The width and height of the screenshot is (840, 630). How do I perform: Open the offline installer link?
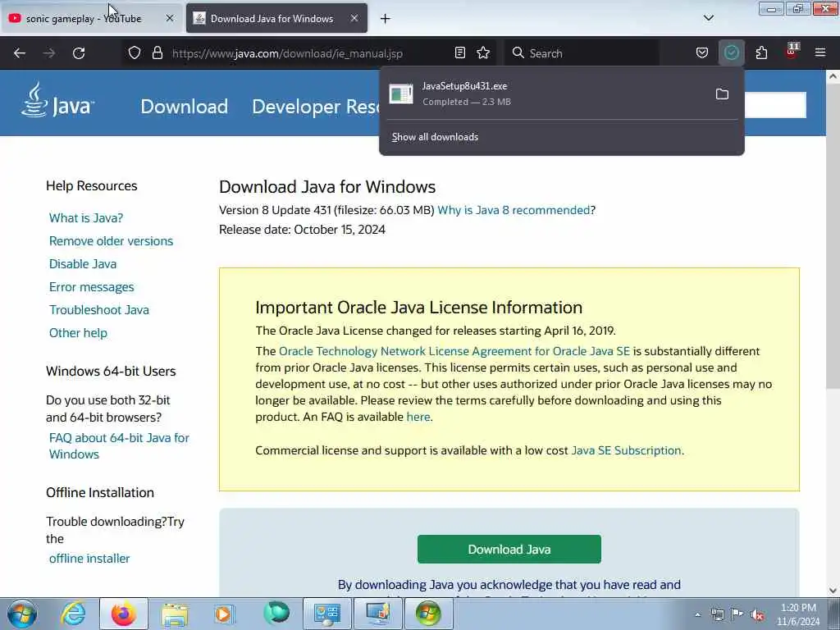(89, 559)
